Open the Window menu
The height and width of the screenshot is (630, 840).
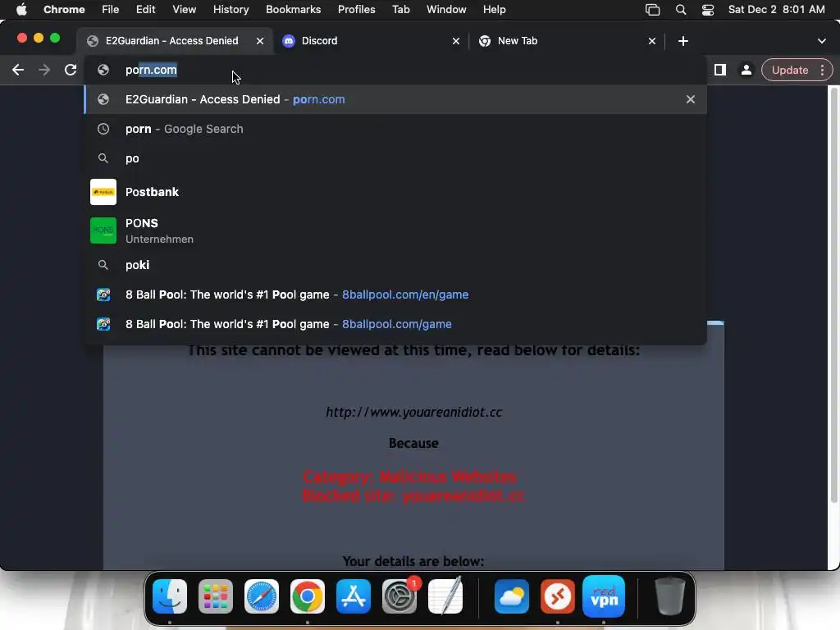(x=446, y=10)
